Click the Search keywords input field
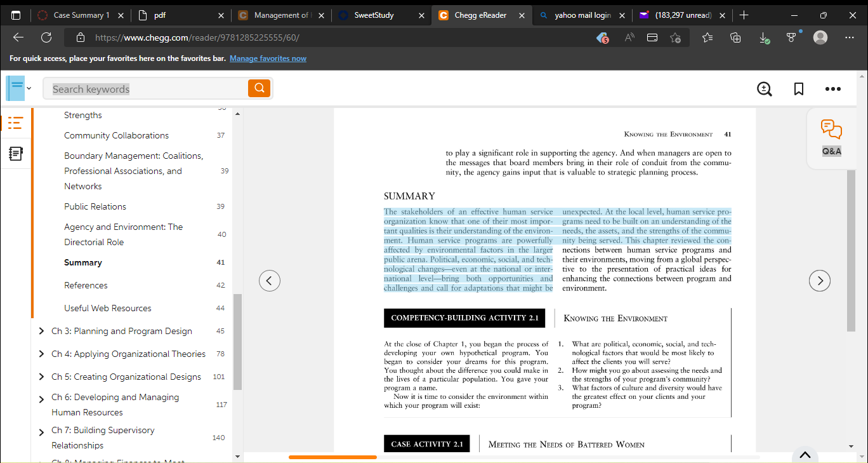This screenshot has width=868, height=463. coord(145,89)
